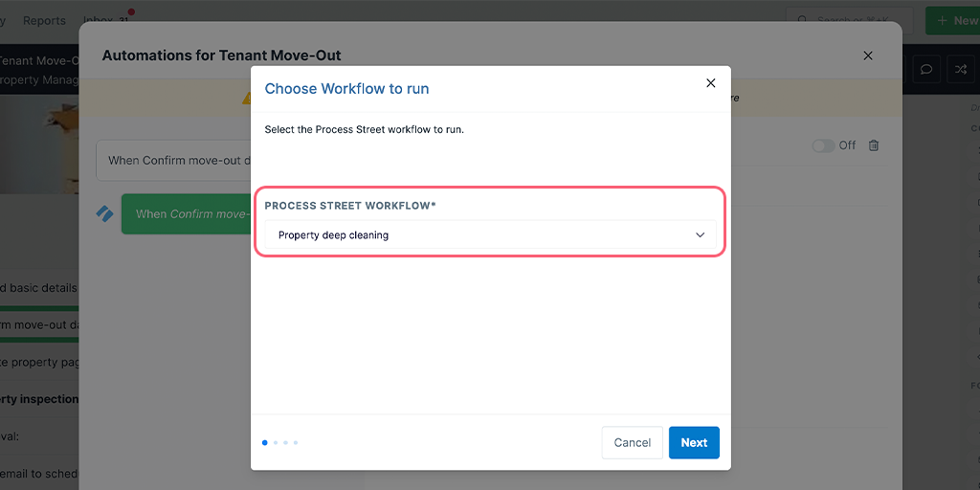This screenshot has width=980, height=490.
Task: Delete the automation with trash icon
Action: click(874, 145)
